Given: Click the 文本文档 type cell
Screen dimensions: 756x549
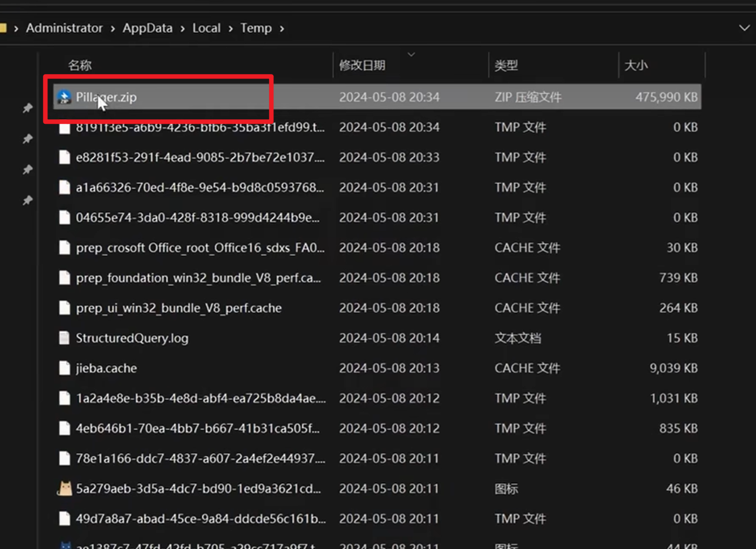Looking at the screenshot, I should [518, 338].
